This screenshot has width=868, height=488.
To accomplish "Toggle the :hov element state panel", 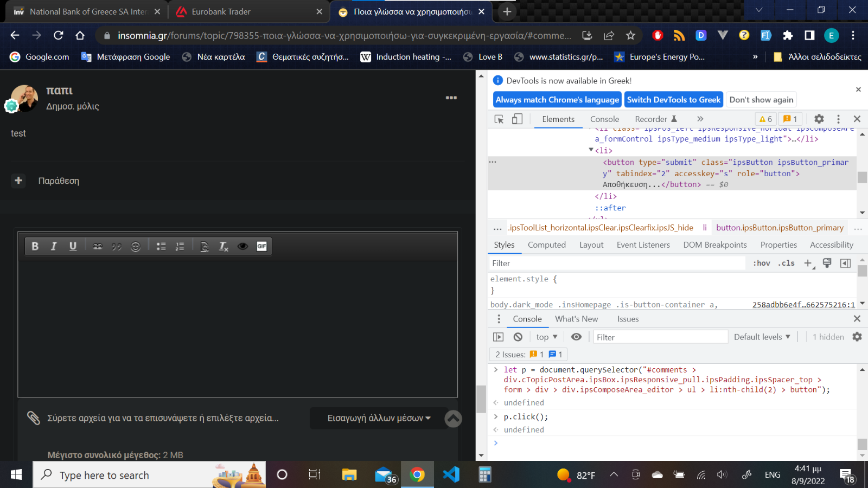I will coord(762,263).
